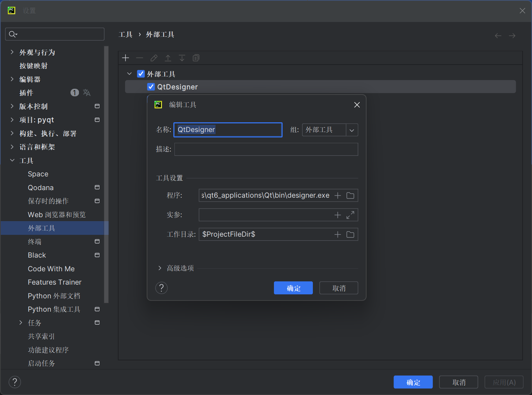The width and height of the screenshot is (532, 395).
Task: Toggle the QtDesigner tool checkbox
Action: (151, 87)
